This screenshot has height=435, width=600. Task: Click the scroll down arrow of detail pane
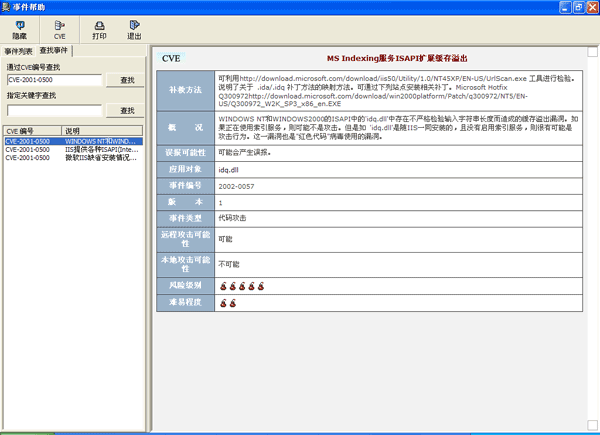coord(592,425)
